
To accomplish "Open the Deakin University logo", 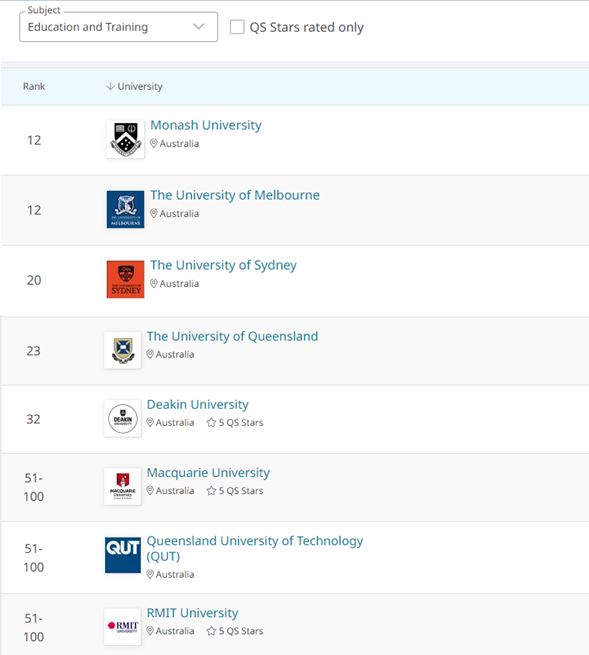I will tap(122, 419).
